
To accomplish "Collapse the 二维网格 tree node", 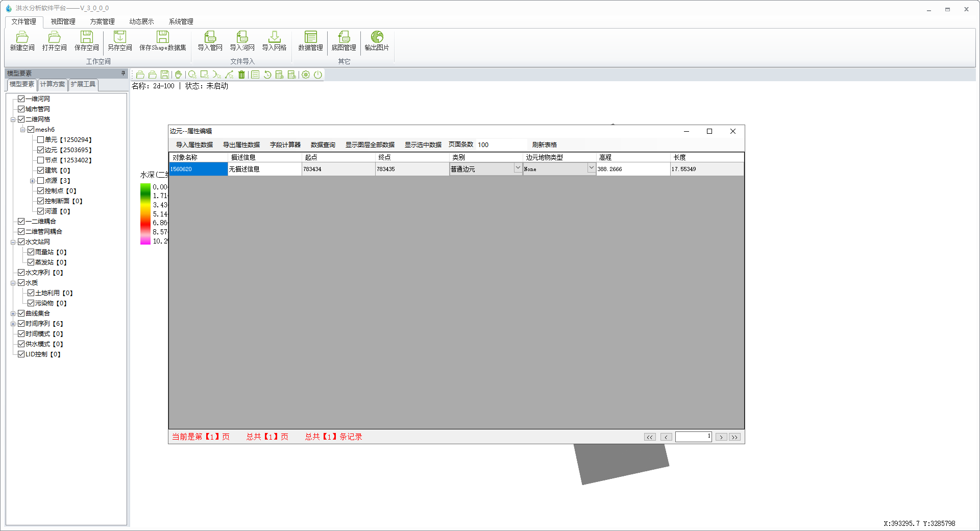I will [13, 119].
